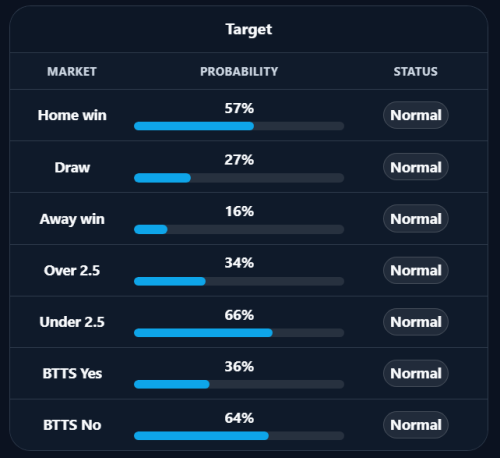This screenshot has width=500, height=458.
Task: Select the Target table title
Action: click(x=249, y=29)
